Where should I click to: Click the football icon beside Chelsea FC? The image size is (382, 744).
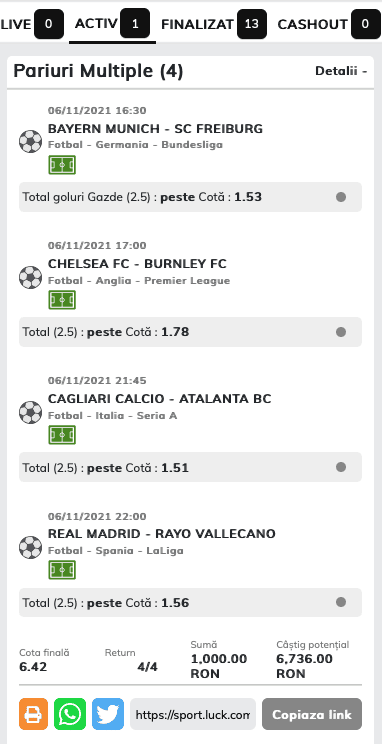coord(30,278)
